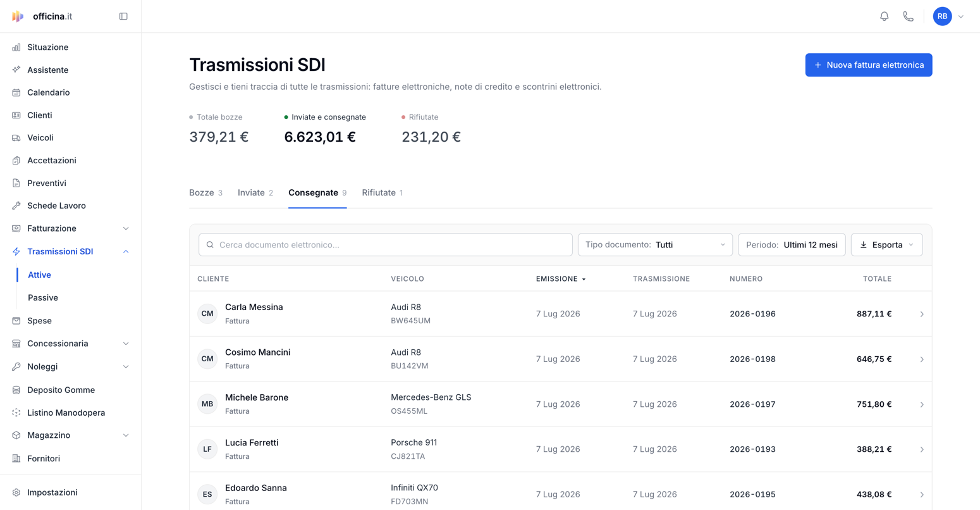The height and width of the screenshot is (510, 980).
Task: Switch to the Rifiutate tab
Action: tap(383, 192)
